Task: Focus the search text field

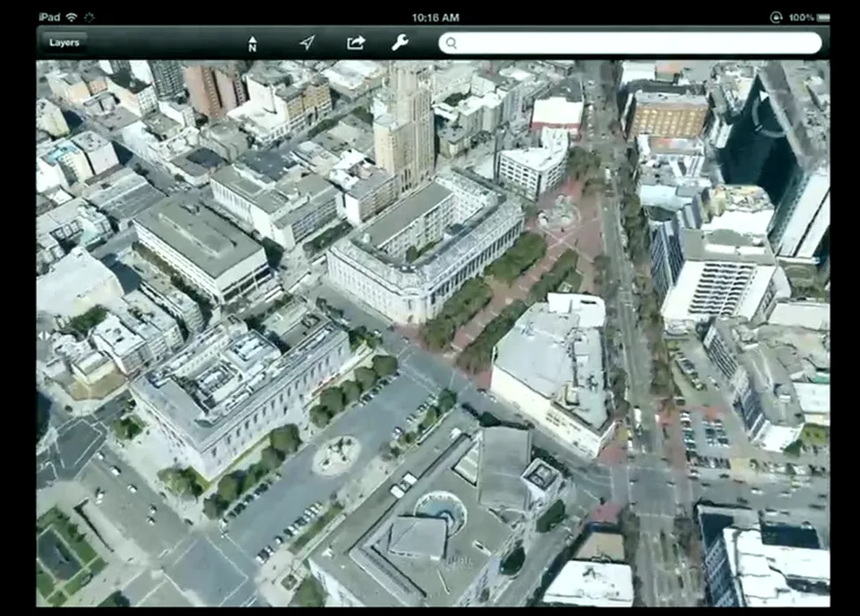Action: point(630,43)
